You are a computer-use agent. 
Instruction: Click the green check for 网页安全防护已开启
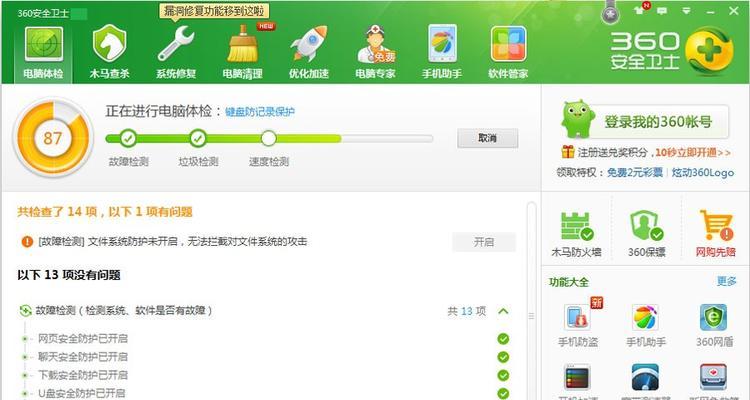tap(503, 339)
